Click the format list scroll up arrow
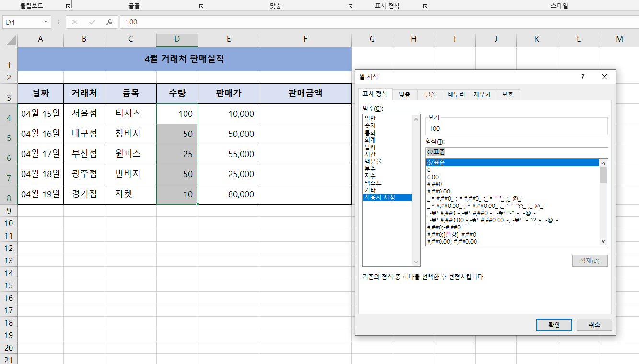 click(x=604, y=163)
